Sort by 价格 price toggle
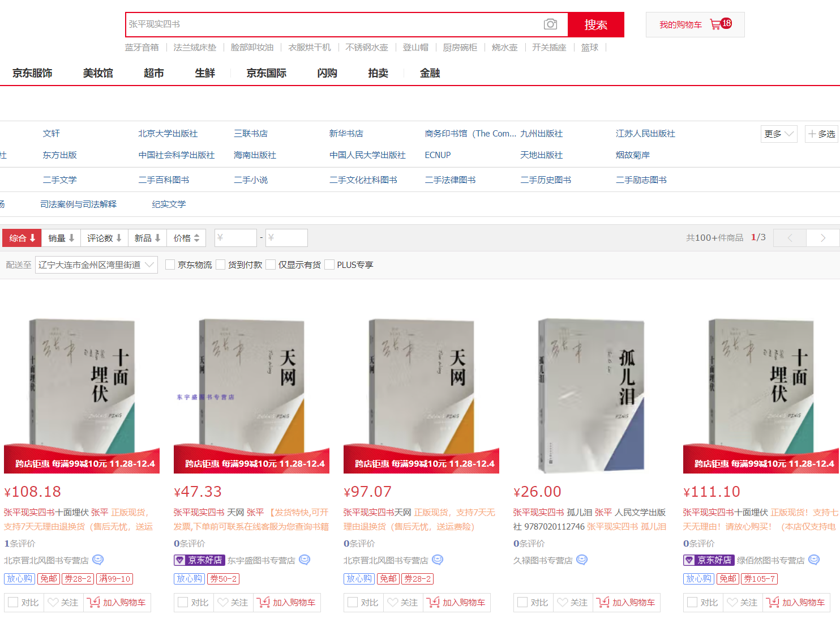 (x=186, y=238)
